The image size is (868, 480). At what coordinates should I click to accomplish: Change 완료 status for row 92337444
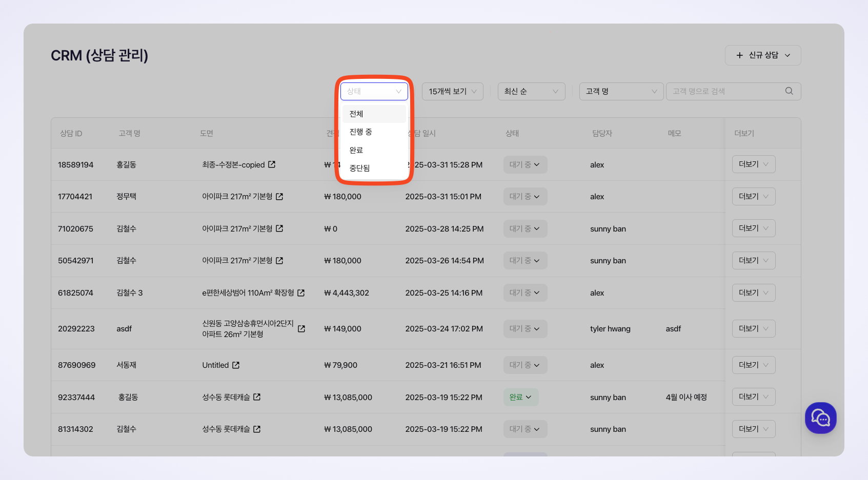(521, 397)
